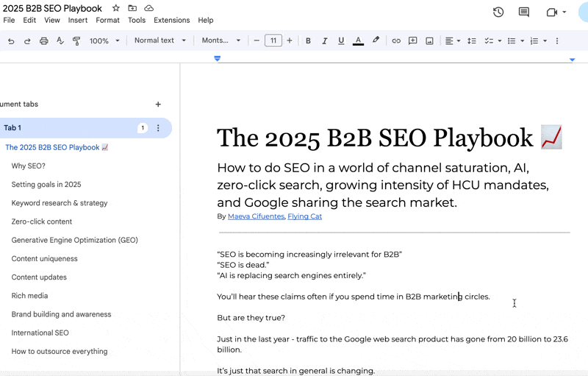Open the View menu
The height and width of the screenshot is (376, 588).
point(51,21)
